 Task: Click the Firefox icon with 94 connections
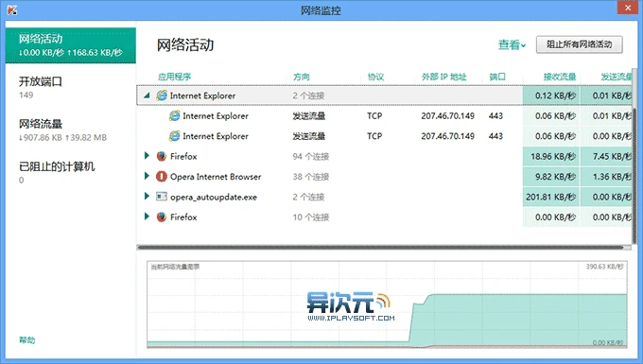coord(162,156)
